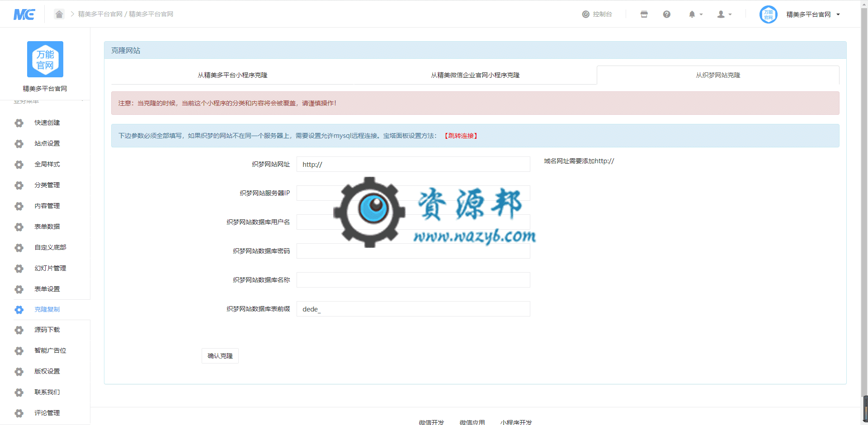Open 联系我们 menu item
Viewport: 868px width, 425px height.
tap(47, 392)
